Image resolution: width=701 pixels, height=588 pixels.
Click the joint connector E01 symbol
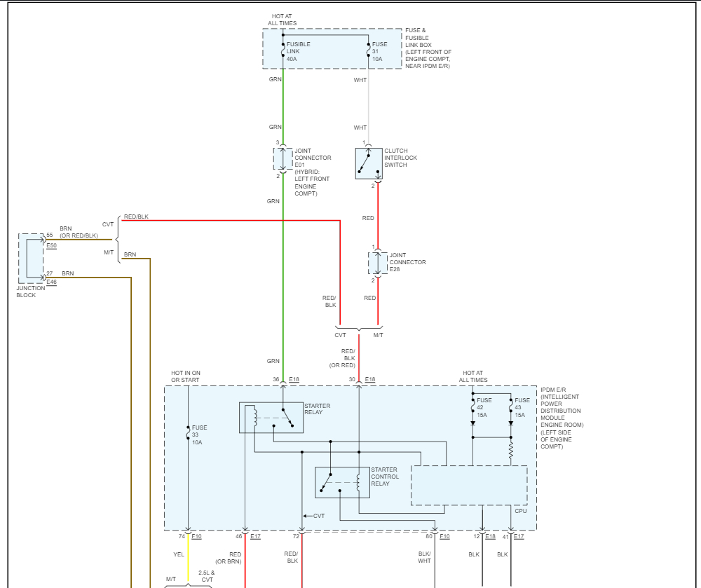[x=283, y=159]
